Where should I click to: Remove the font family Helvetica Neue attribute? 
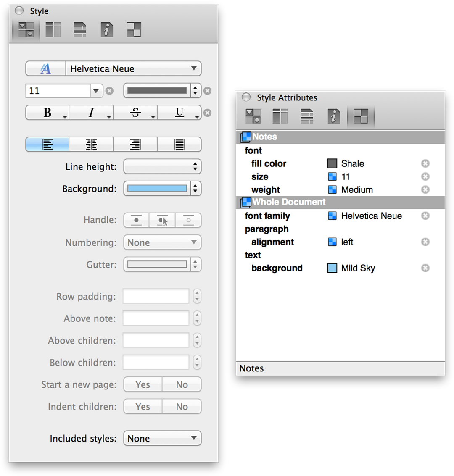(425, 216)
